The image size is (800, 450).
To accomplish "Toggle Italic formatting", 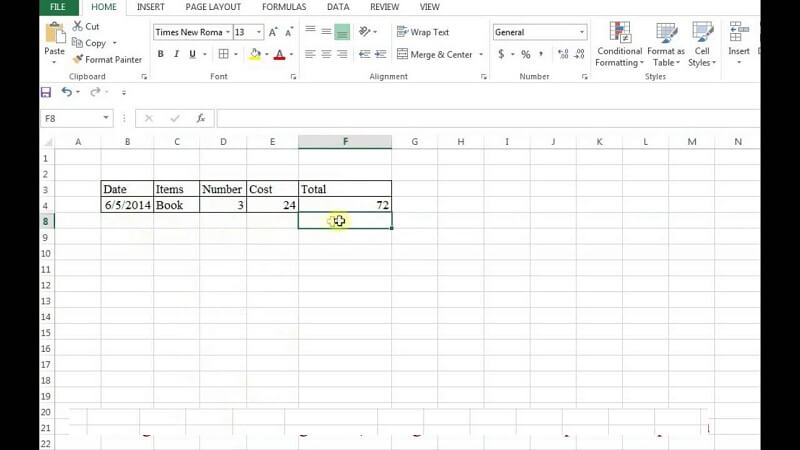I will (176, 55).
